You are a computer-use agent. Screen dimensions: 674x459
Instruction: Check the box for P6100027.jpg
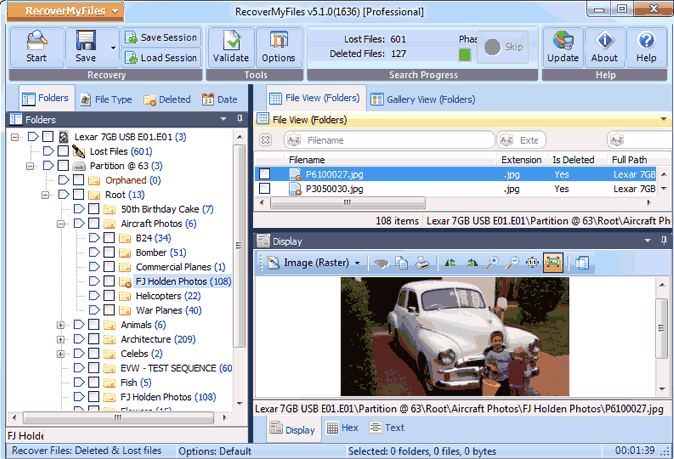pyautogui.click(x=264, y=174)
